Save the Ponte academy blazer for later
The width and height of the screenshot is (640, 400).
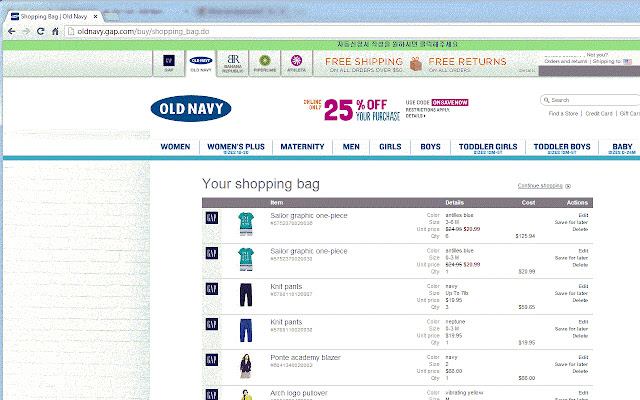tap(571, 364)
